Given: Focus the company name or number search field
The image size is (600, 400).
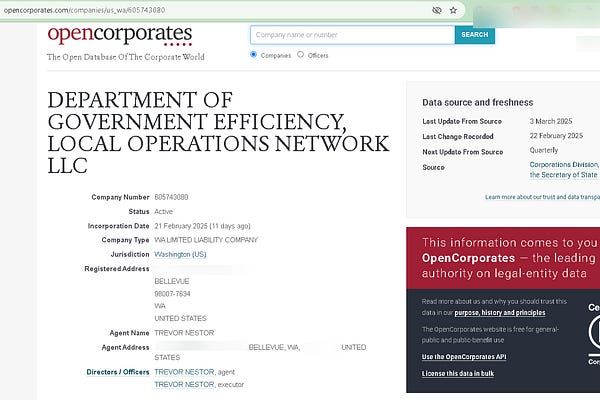Looking at the screenshot, I should point(352,35).
